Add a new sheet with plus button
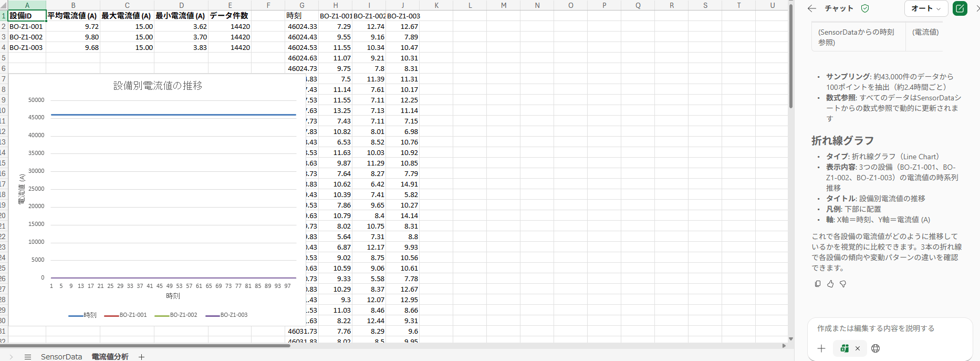Image resolution: width=980 pixels, height=361 pixels. click(141, 357)
